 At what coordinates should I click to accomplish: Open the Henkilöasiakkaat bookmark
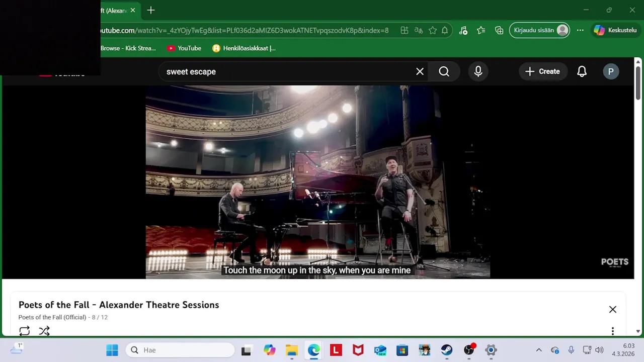pos(244,48)
